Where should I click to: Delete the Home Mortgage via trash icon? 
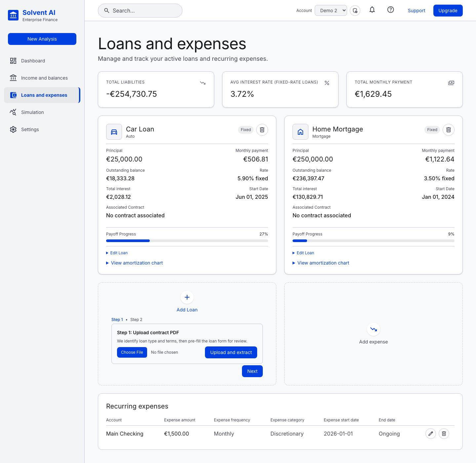pyautogui.click(x=449, y=130)
